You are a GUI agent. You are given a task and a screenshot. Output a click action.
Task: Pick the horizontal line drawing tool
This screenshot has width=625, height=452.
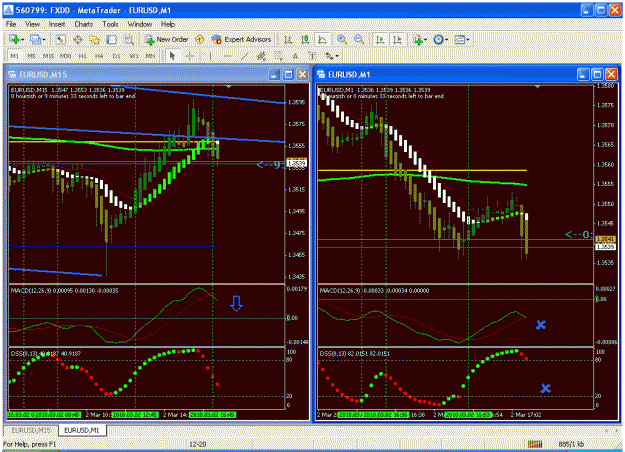227,56
